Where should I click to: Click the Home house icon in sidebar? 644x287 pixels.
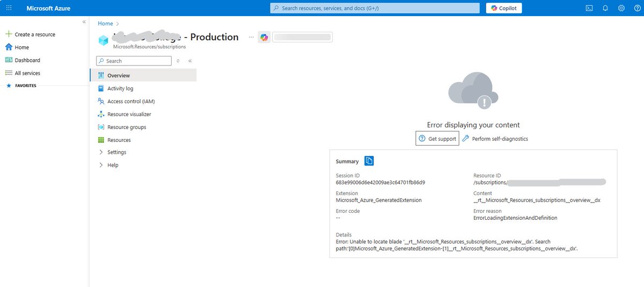tap(9, 47)
